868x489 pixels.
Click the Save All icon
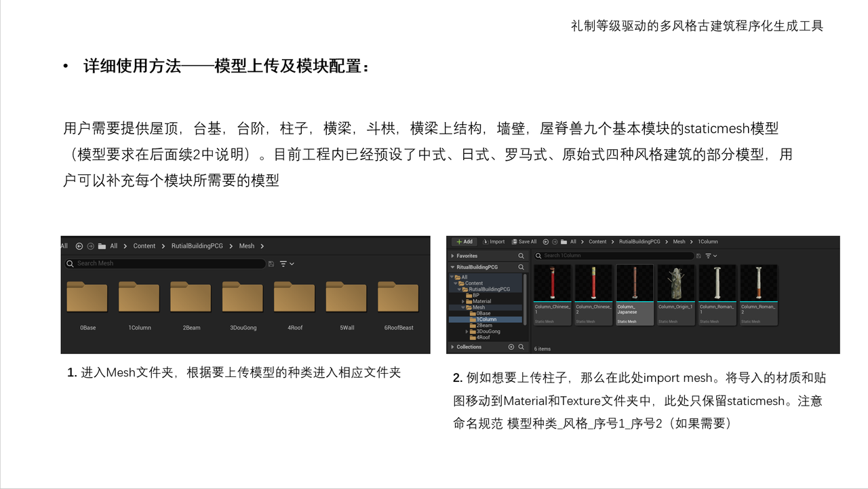(515, 241)
